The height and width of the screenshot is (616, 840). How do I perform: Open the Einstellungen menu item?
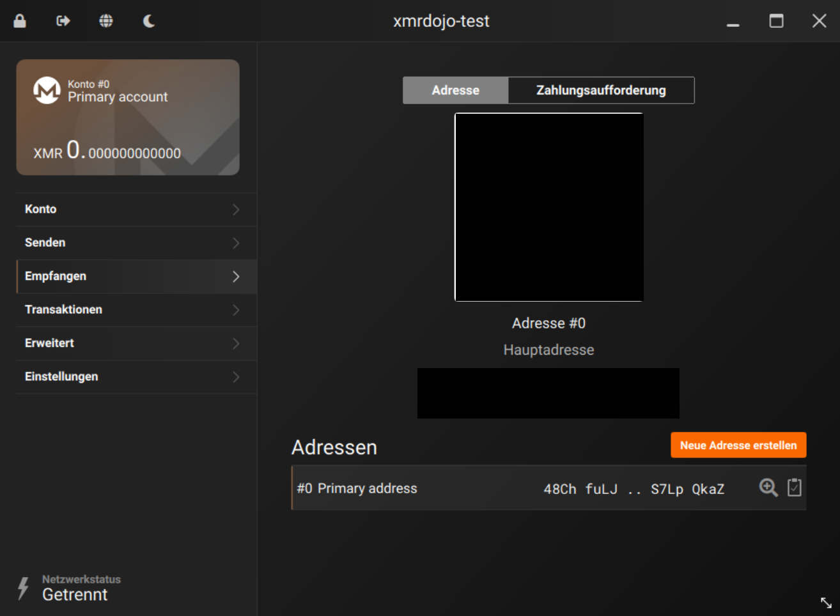click(x=137, y=377)
